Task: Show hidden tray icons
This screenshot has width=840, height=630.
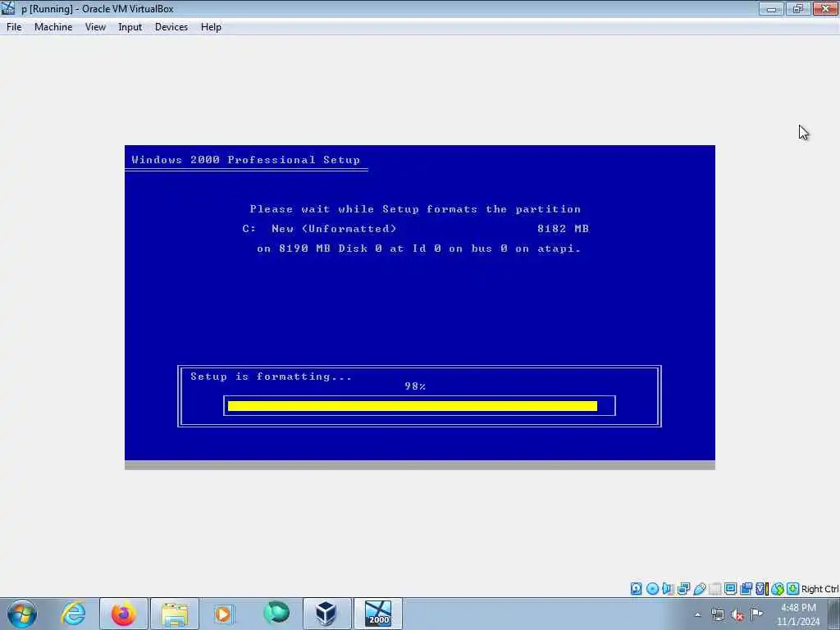Action: click(x=697, y=614)
